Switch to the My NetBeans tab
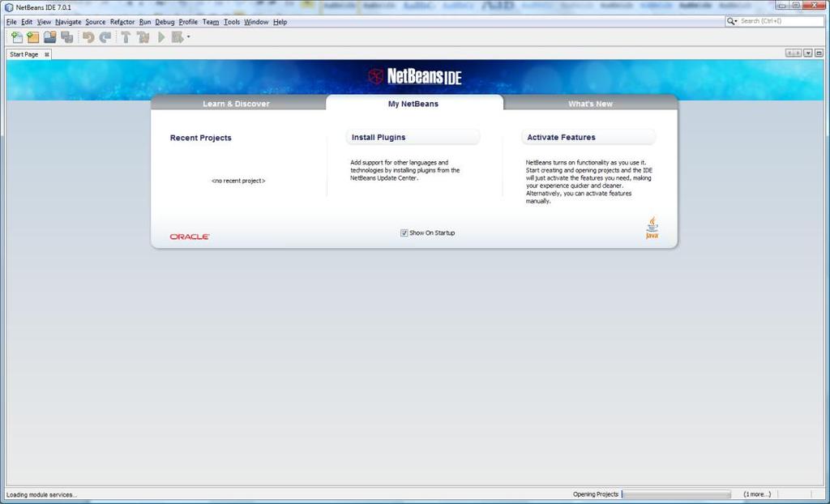The height and width of the screenshot is (504, 830). (x=413, y=104)
